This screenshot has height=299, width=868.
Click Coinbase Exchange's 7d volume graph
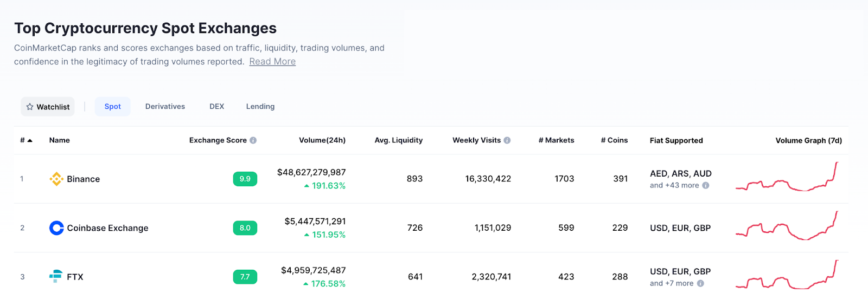click(787, 226)
